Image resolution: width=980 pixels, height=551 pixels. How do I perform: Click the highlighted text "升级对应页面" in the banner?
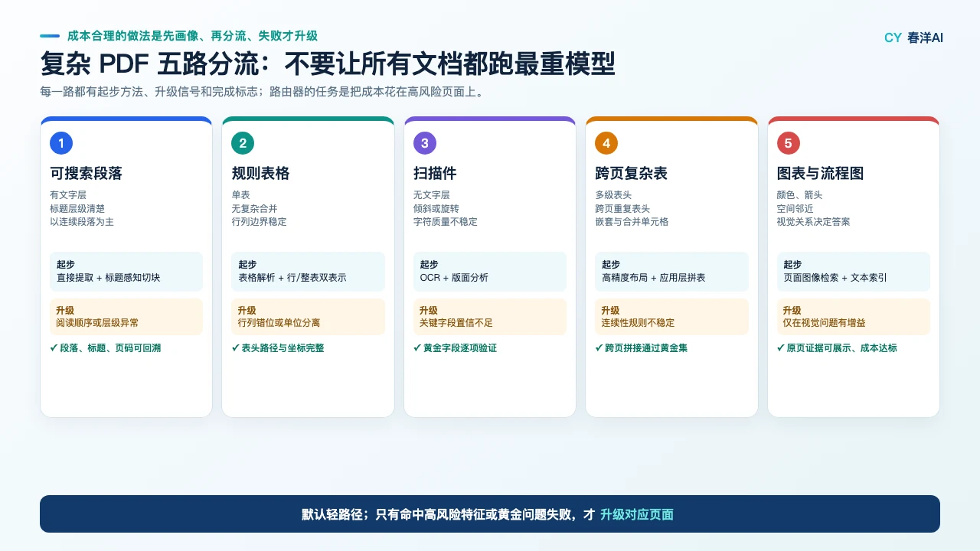coord(637,514)
